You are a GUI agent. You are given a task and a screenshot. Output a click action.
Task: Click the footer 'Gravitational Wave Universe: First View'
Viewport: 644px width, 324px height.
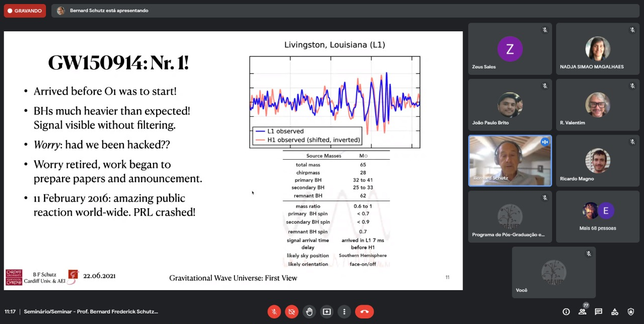233,278
